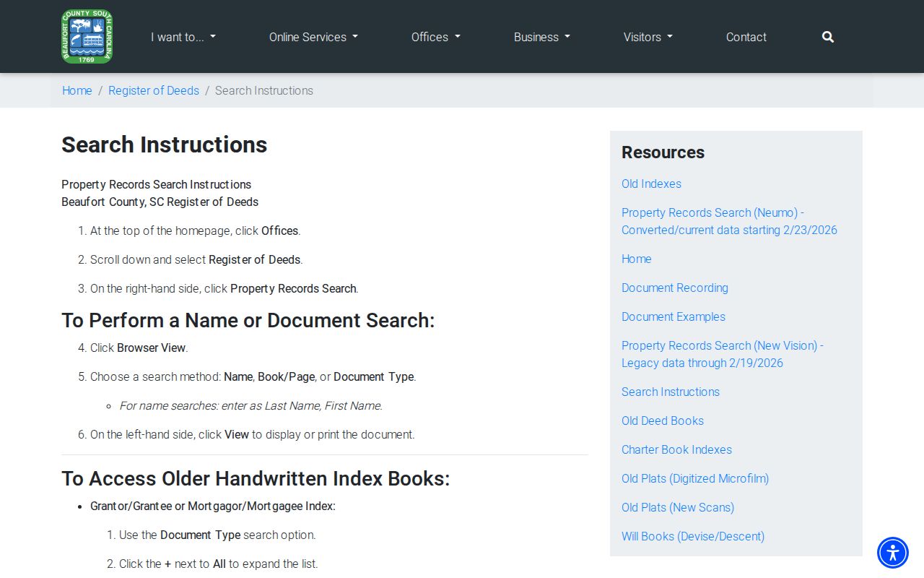Click the 'Use the Document Type search option.' step
This screenshot has height=578, width=924.
point(217,535)
